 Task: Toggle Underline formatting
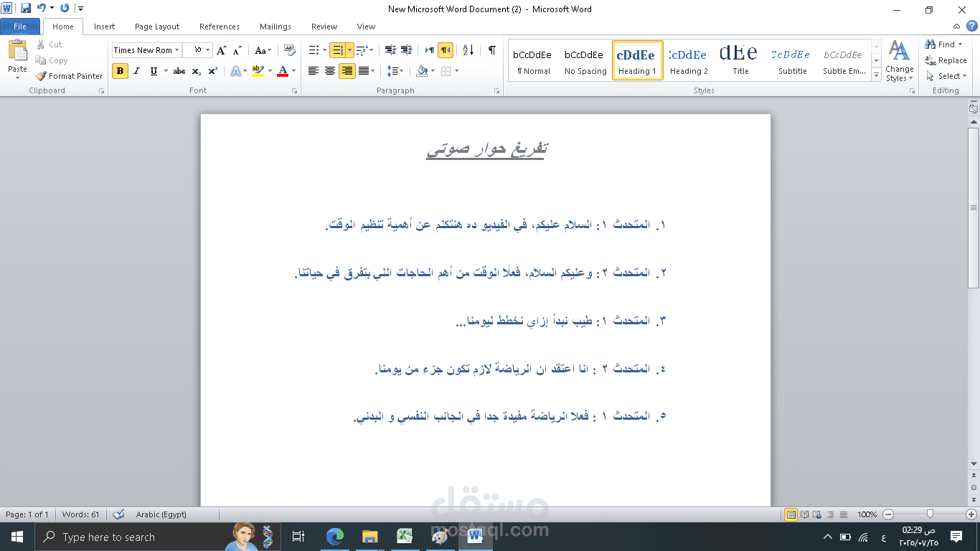point(154,71)
